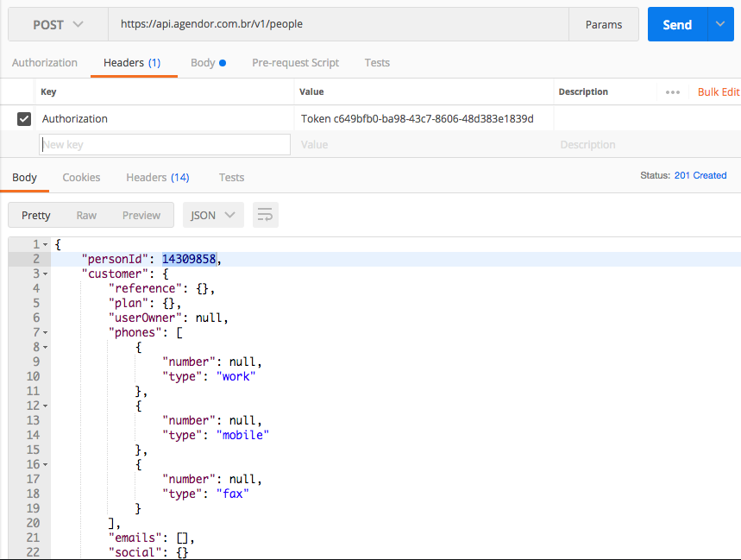Image resolution: width=741 pixels, height=560 pixels.
Task: Open the request Body tab
Action: coord(208,63)
